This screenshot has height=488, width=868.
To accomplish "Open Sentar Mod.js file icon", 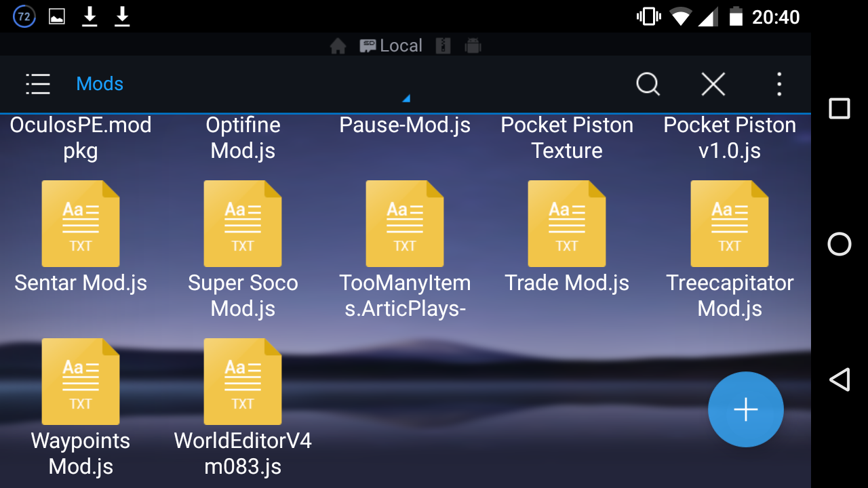I will [x=81, y=223].
